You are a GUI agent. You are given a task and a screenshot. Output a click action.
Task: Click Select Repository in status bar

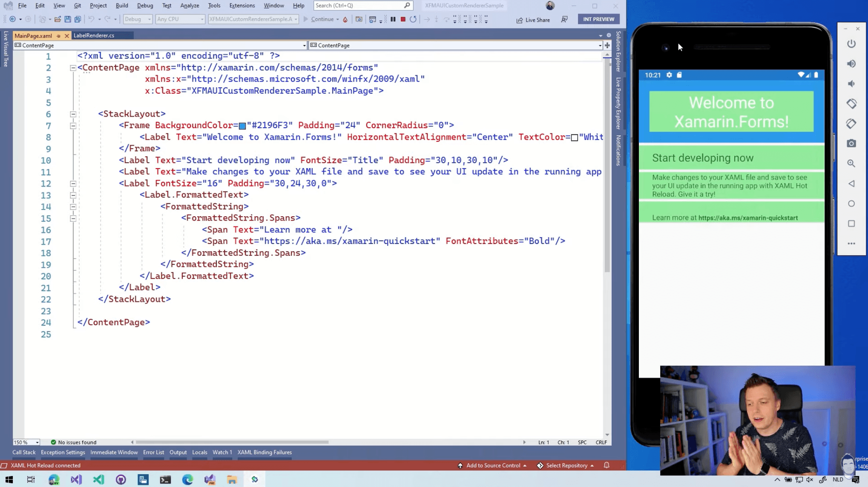coord(566,465)
